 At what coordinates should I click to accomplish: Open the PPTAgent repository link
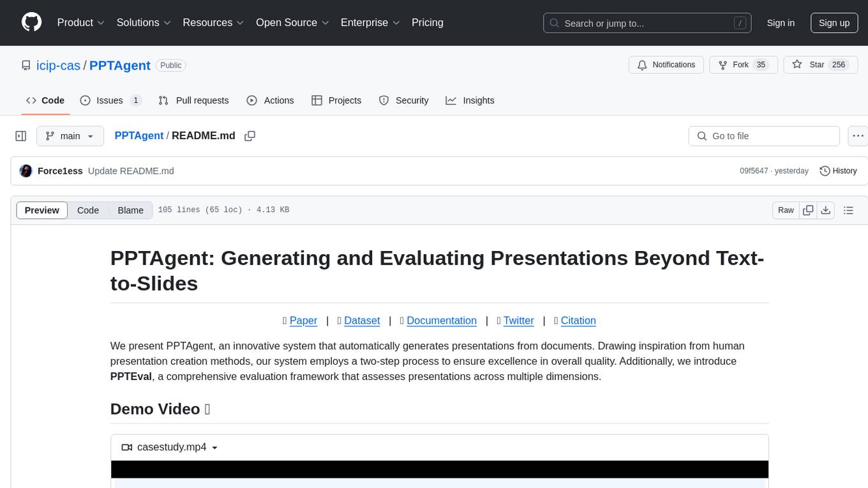point(120,65)
